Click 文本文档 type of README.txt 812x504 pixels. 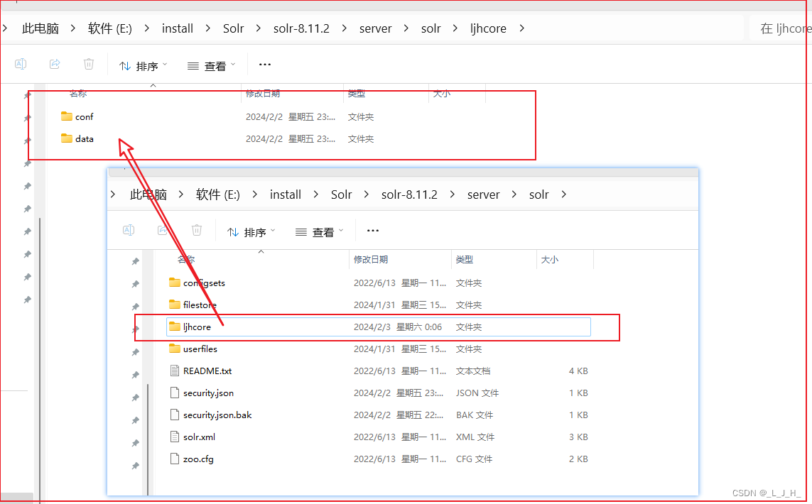473,371
